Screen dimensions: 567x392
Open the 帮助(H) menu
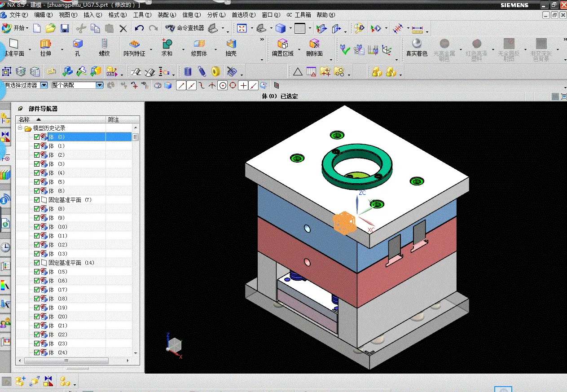(325, 15)
